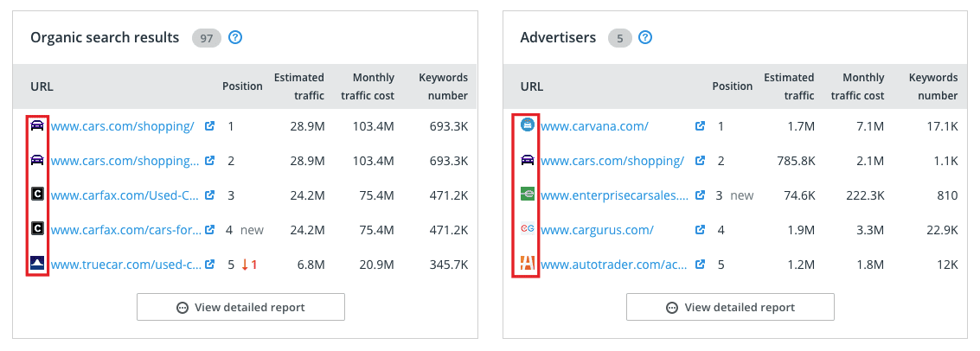
Task: Click help icon beside Organic search results
Action: [x=235, y=37]
